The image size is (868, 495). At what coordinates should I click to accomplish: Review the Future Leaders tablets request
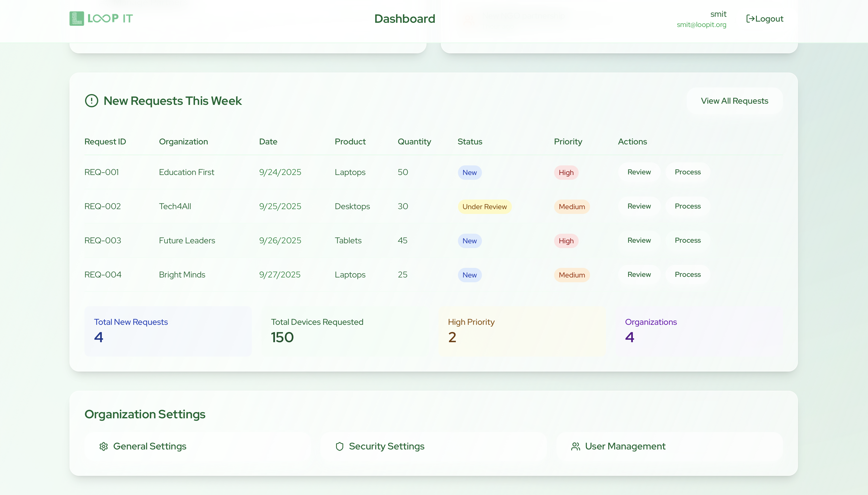(639, 240)
